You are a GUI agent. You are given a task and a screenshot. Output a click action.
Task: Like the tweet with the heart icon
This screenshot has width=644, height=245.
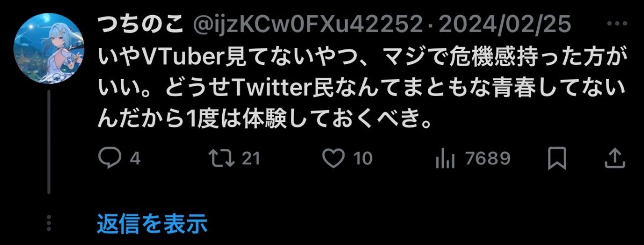point(336,158)
